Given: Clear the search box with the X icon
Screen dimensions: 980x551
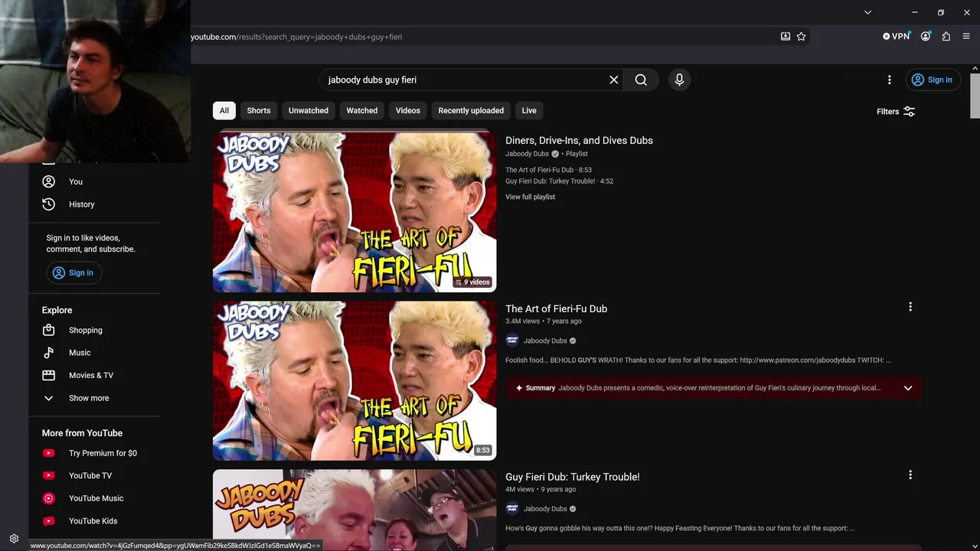Looking at the screenshot, I should tap(613, 80).
